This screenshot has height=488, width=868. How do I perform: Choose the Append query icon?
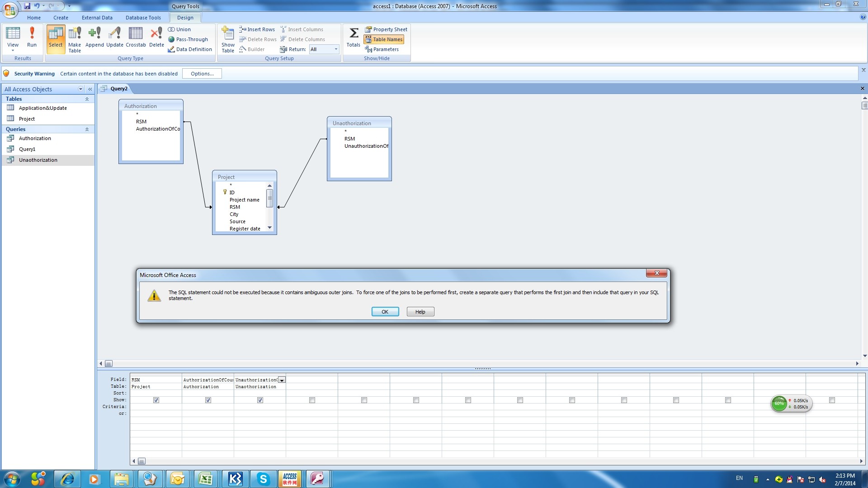point(94,37)
